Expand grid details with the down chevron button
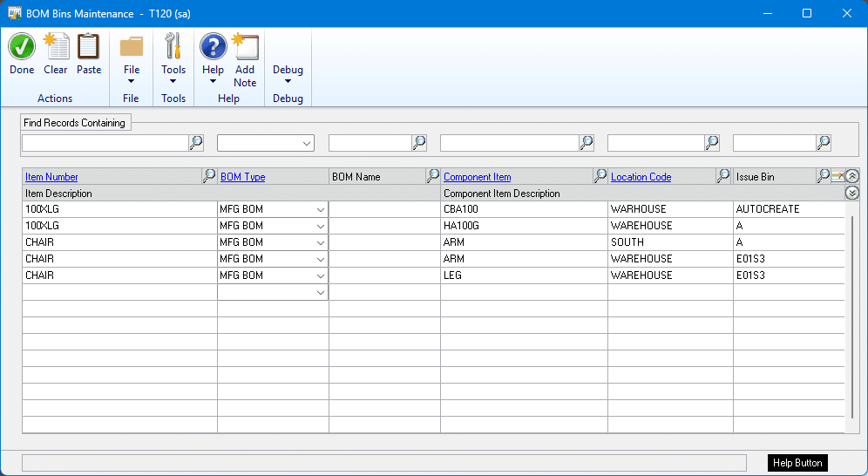 point(852,193)
